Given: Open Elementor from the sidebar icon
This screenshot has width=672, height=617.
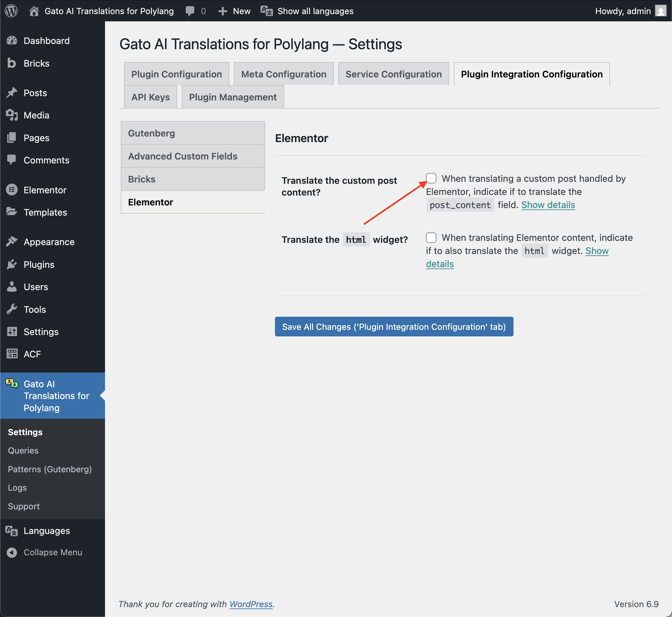Looking at the screenshot, I should pos(12,190).
